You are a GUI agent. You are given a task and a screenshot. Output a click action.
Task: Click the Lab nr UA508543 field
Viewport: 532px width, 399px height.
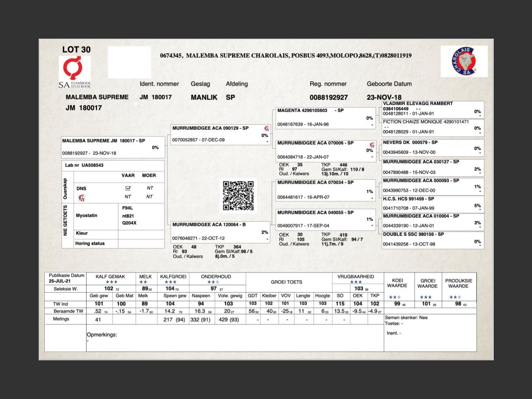pyautogui.click(x=84, y=165)
